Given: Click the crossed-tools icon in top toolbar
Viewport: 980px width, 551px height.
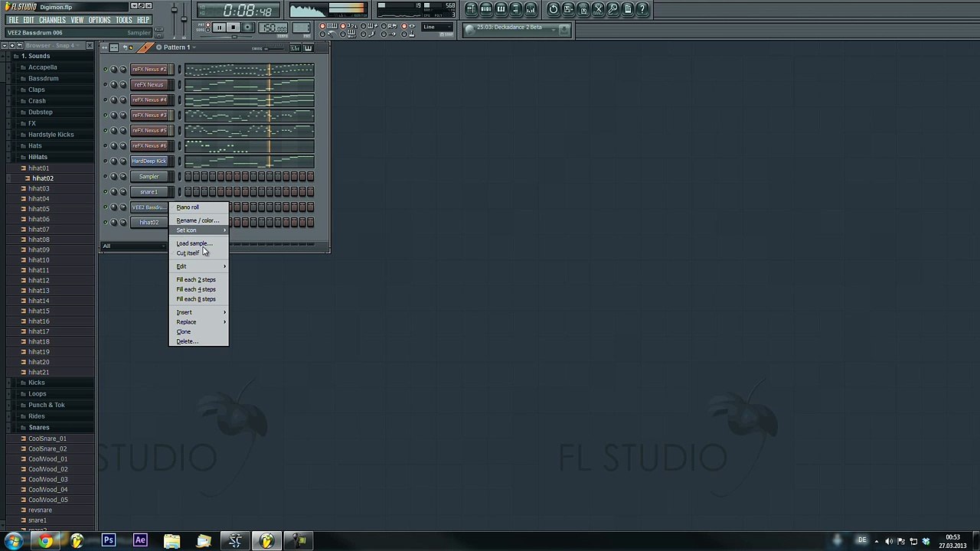Looking at the screenshot, I should pyautogui.click(x=598, y=9).
